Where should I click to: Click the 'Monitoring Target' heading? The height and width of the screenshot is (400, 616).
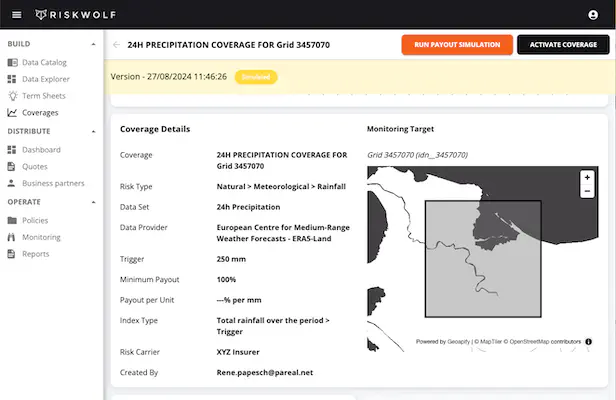click(400, 129)
